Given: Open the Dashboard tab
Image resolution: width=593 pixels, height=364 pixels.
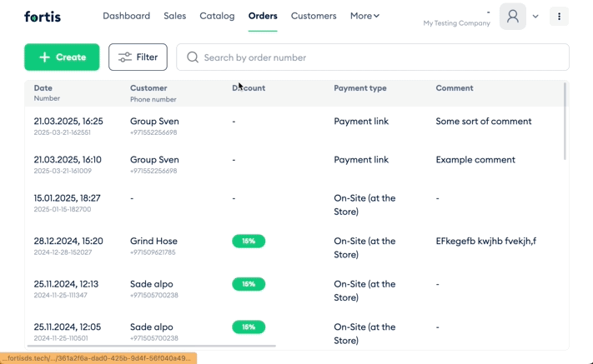Looking at the screenshot, I should coord(126,16).
